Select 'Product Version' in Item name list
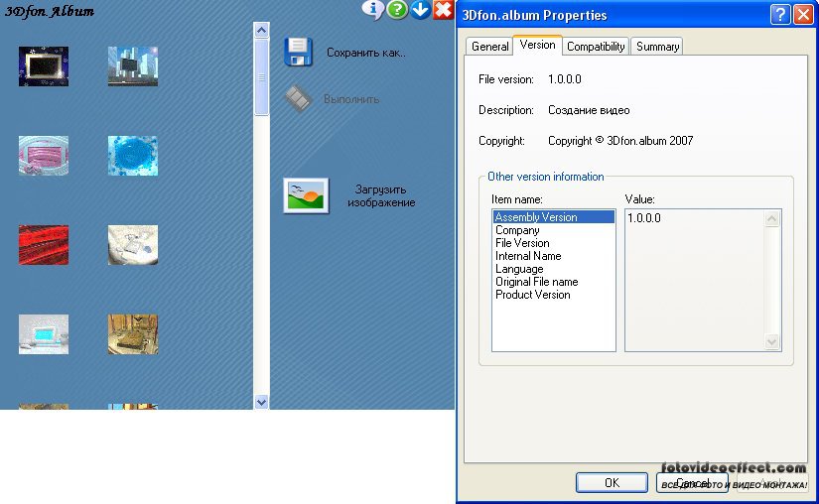Image resolution: width=819 pixels, height=504 pixels. click(x=553, y=295)
